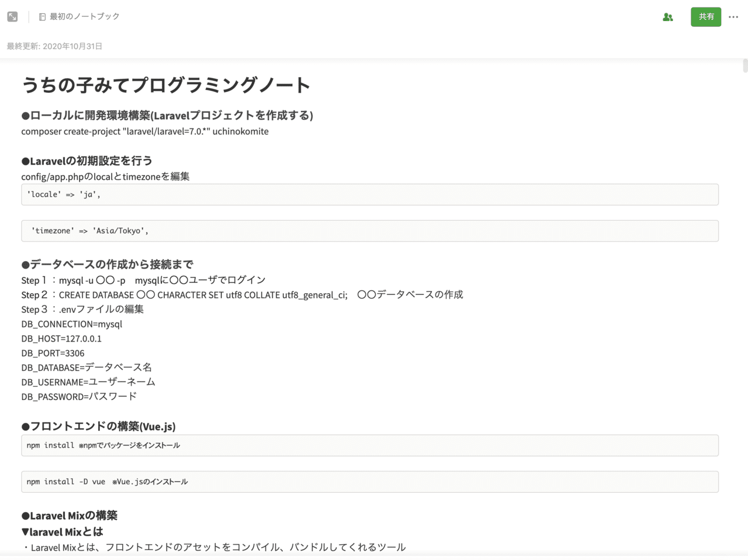Click the DB_PASSWORD=パスワード line
748x560 pixels.
[79, 396]
